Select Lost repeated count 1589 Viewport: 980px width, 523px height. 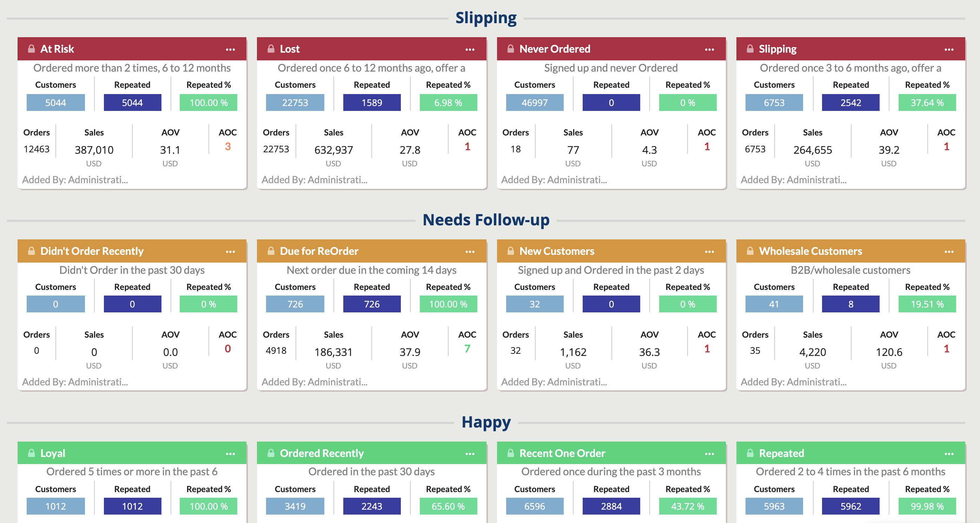[x=372, y=103]
